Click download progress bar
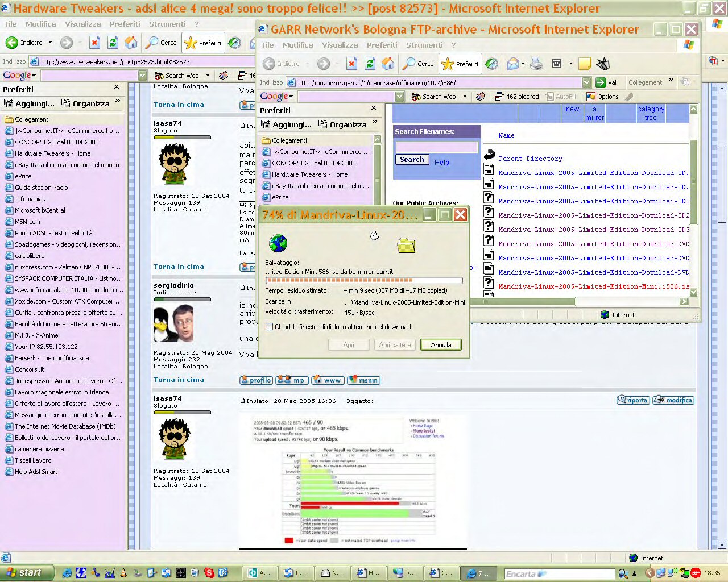 tap(364, 280)
